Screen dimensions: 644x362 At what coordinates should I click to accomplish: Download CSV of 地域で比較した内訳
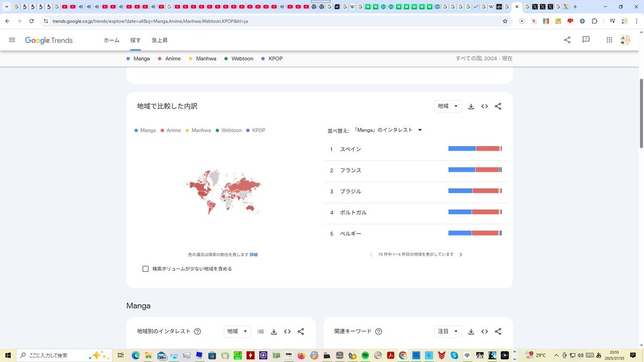[471, 106]
